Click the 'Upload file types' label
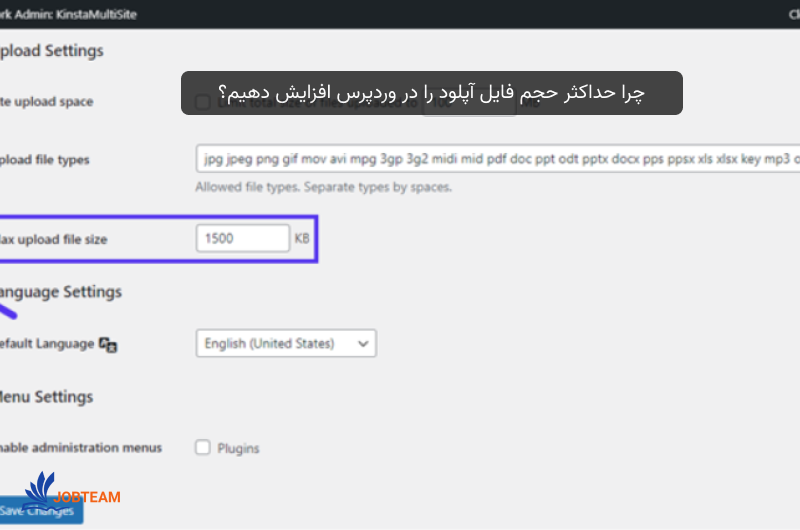800x530 pixels. (44, 160)
